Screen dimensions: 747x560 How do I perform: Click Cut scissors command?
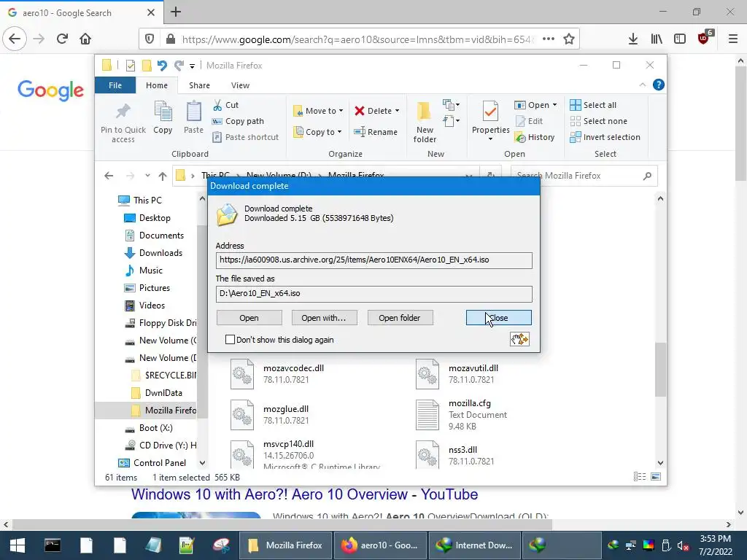click(226, 105)
